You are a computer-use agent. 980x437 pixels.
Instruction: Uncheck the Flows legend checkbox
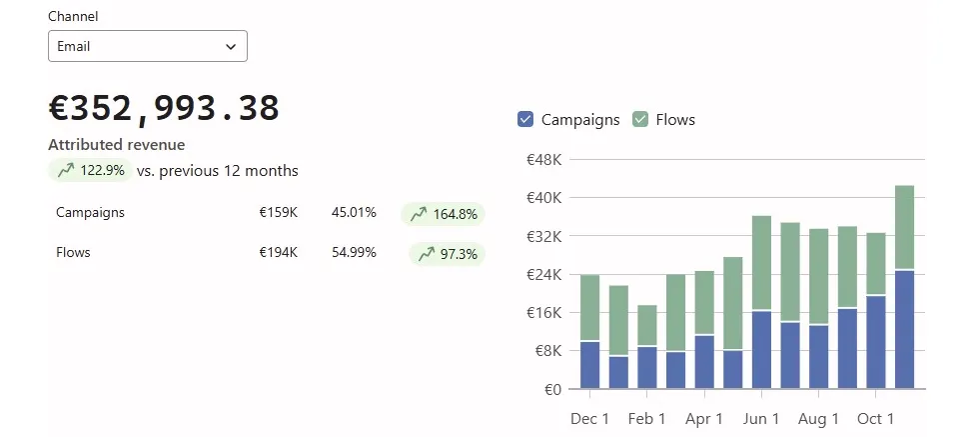tap(640, 120)
